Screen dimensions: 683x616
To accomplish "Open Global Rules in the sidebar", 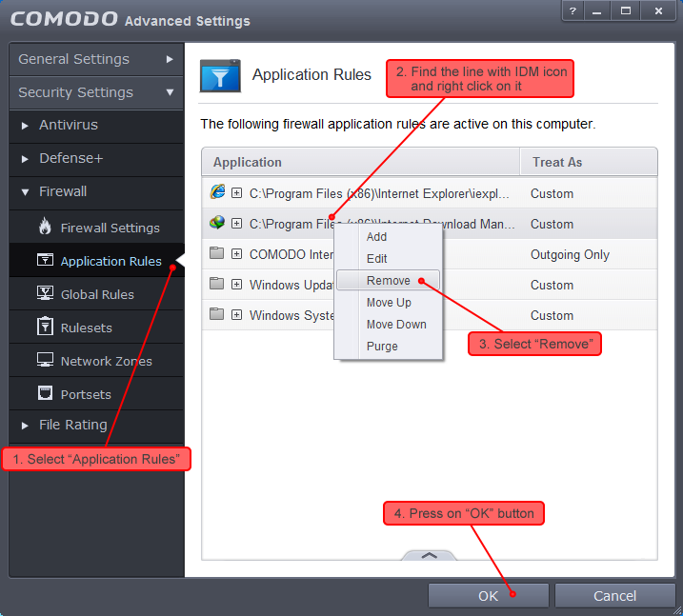I will (97, 294).
